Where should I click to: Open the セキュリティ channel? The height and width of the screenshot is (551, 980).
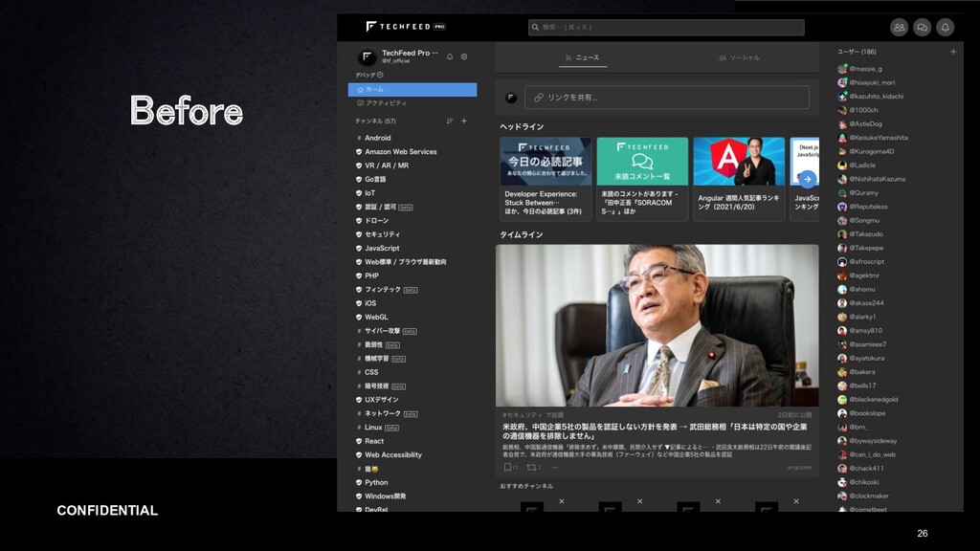[382, 234]
